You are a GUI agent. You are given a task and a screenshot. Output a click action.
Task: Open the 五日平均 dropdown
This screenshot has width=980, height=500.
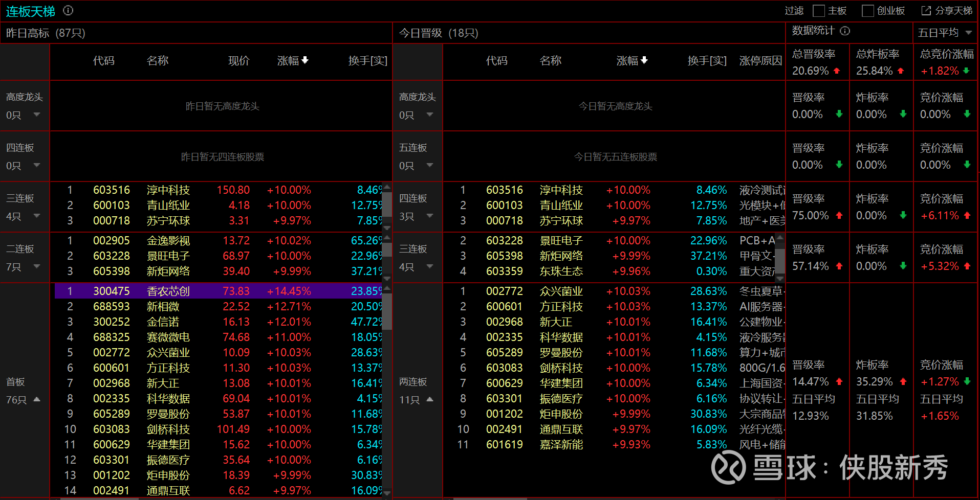point(945,33)
